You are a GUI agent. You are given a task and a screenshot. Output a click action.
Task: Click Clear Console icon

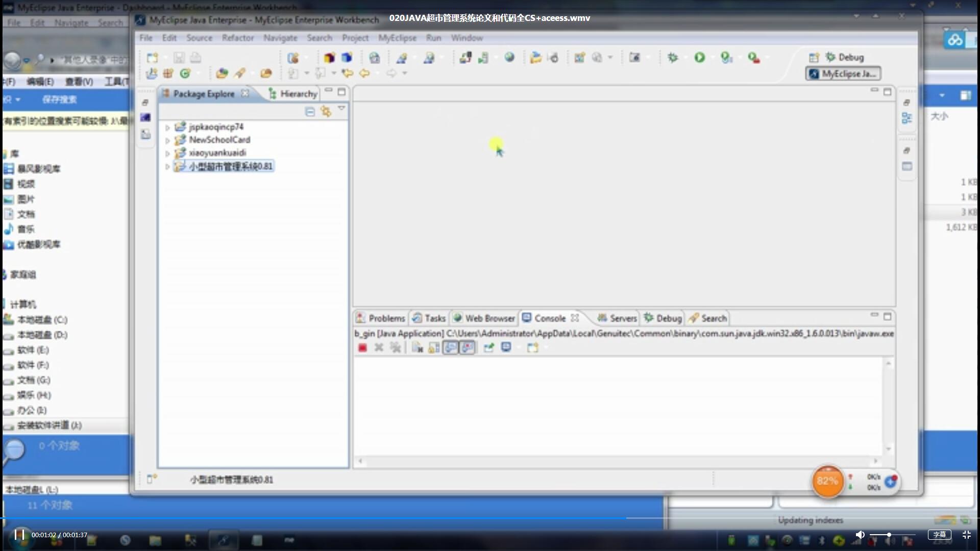click(x=418, y=348)
